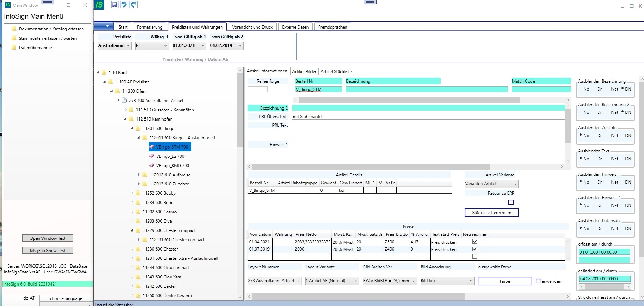Screen dimensions: 644x306
Task: Click the Datenübernahme folder icon
Action: [x=14, y=48]
